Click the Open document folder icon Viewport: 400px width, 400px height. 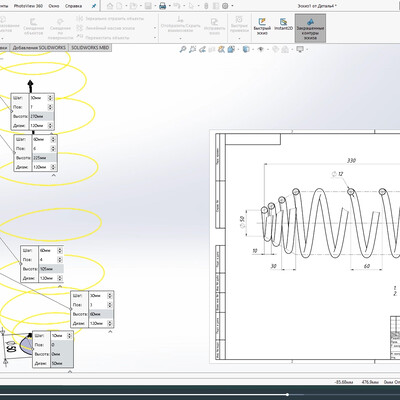coord(133,6)
